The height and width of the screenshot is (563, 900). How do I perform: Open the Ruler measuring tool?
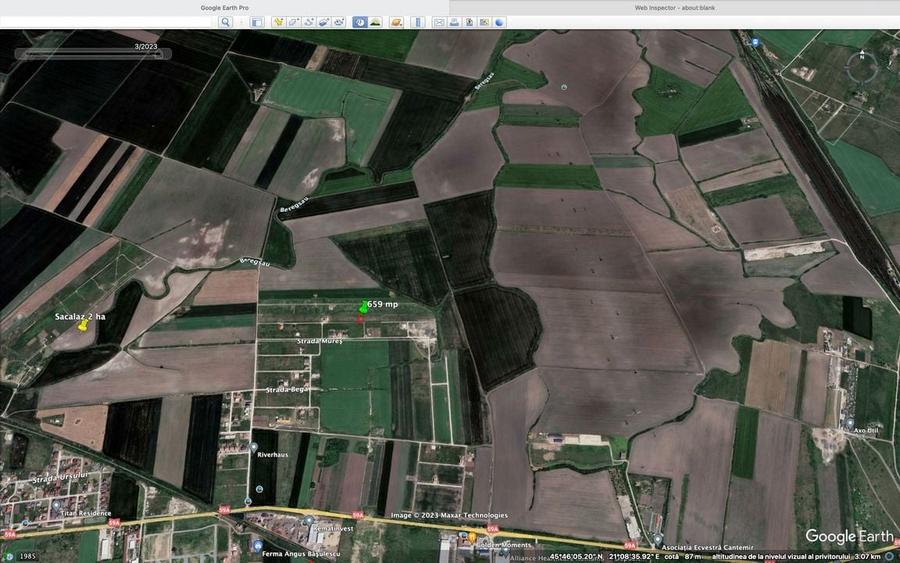(417, 22)
